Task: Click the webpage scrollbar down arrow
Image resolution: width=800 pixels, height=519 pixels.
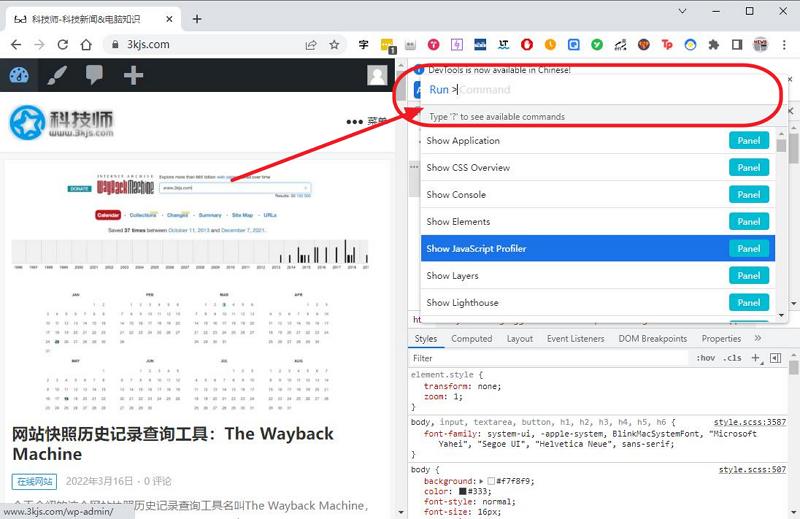Action: [401, 512]
